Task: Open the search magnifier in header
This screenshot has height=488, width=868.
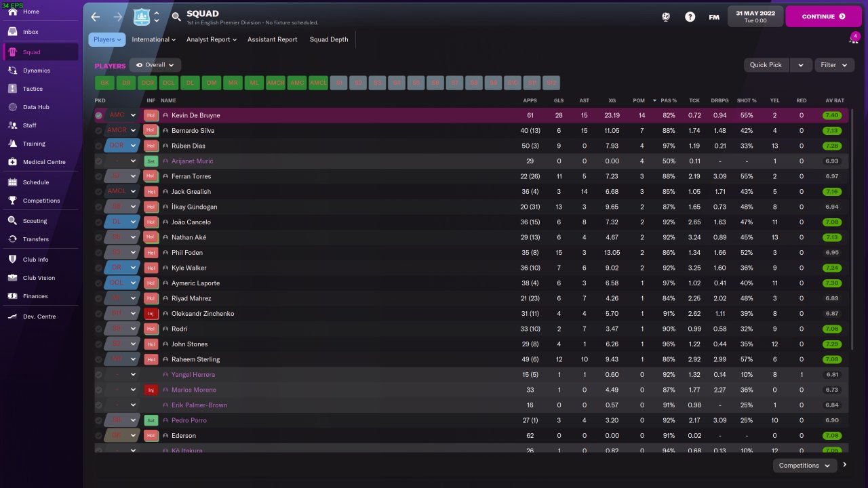Action: [x=176, y=17]
